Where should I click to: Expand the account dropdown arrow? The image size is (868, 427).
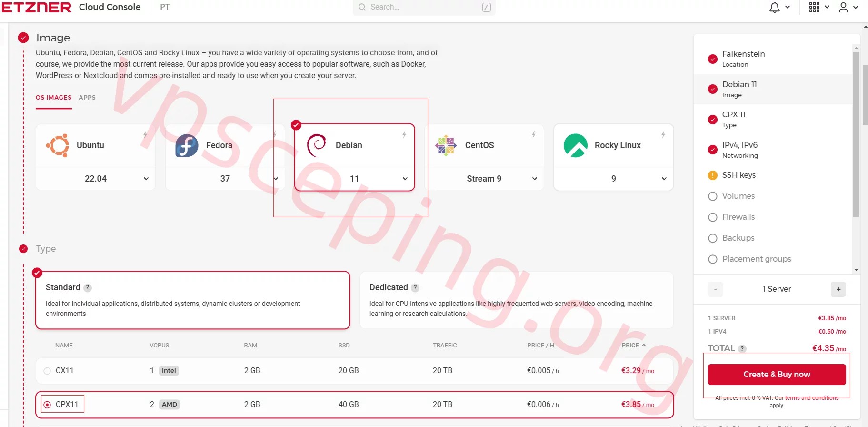click(856, 7)
